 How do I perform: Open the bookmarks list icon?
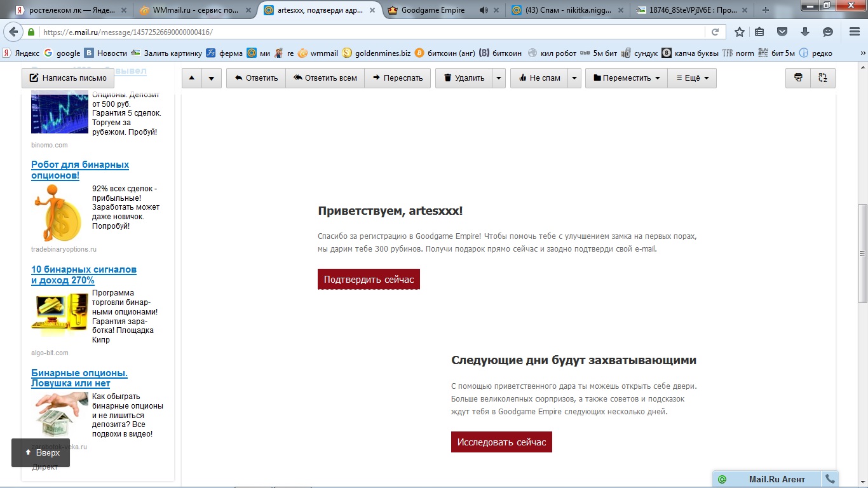pyautogui.click(x=760, y=32)
